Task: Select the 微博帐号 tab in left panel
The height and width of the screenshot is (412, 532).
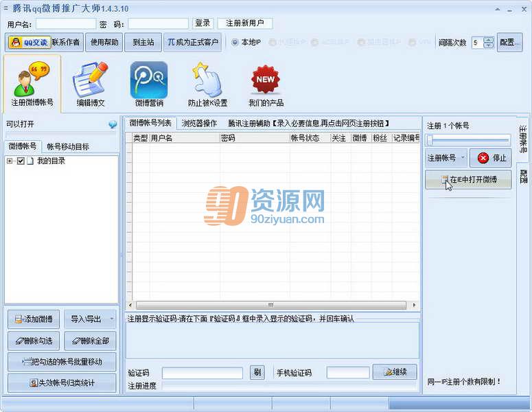Action: [23, 146]
